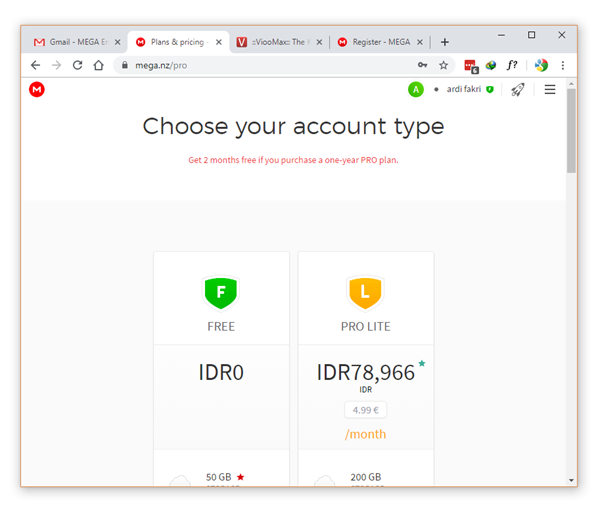Bookmark this page with the star icon
The height and width of the screenshot is (514, 600).
443,65
